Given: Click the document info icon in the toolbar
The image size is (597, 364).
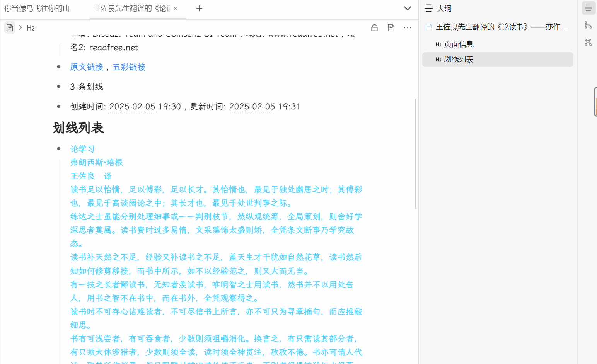Looking at the screenshot, I should pos(391,27).
